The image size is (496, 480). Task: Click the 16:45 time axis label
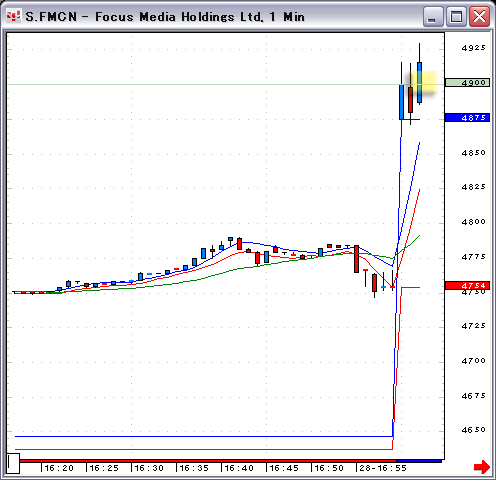[x=284, y=468]
